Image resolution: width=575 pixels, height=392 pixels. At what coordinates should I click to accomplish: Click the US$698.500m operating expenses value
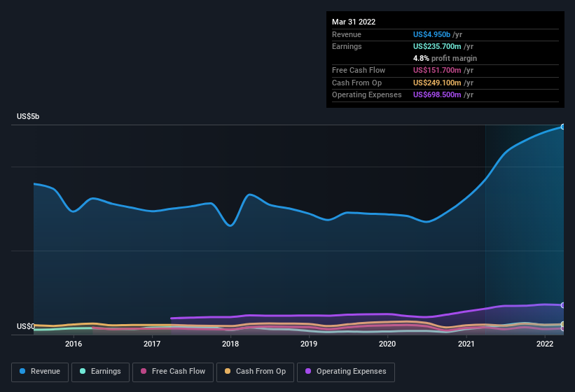pyautogui.click(x=437, y=95)
